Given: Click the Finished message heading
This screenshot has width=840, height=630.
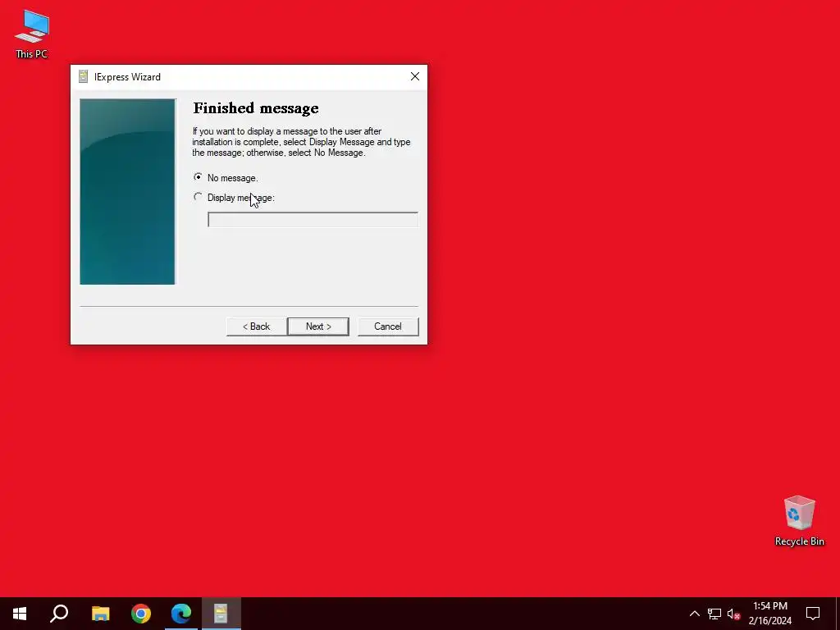Looking at the screenshot, I should click(256, 108).
